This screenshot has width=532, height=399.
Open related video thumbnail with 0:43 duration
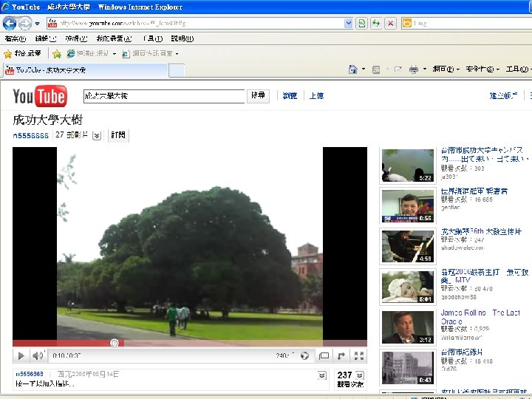pyautogui.click(x=407, y=368)
